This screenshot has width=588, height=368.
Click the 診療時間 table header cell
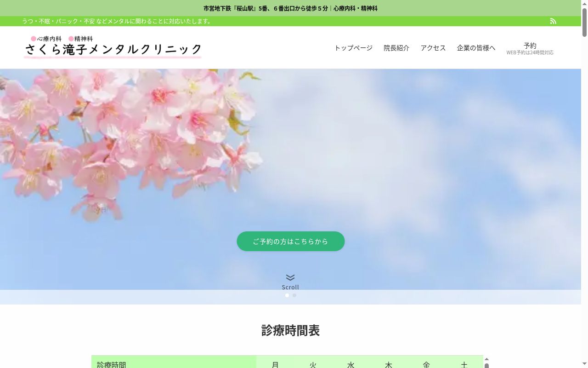coord(174,362)
